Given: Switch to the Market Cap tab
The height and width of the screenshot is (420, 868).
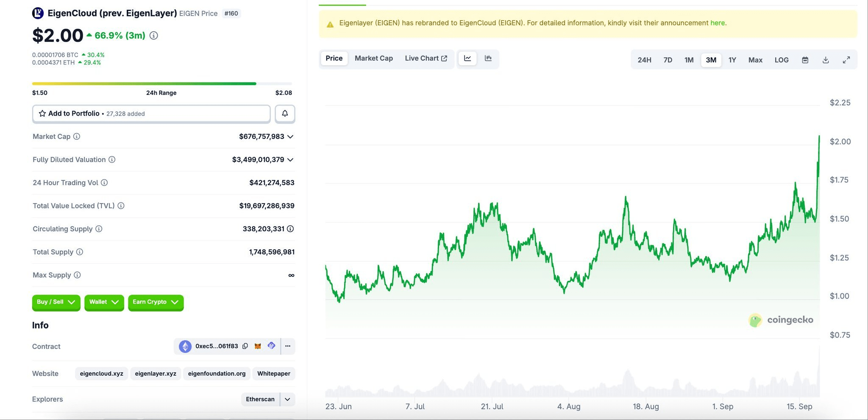Looking at the screenshot, I should click(x=373, y=58).
